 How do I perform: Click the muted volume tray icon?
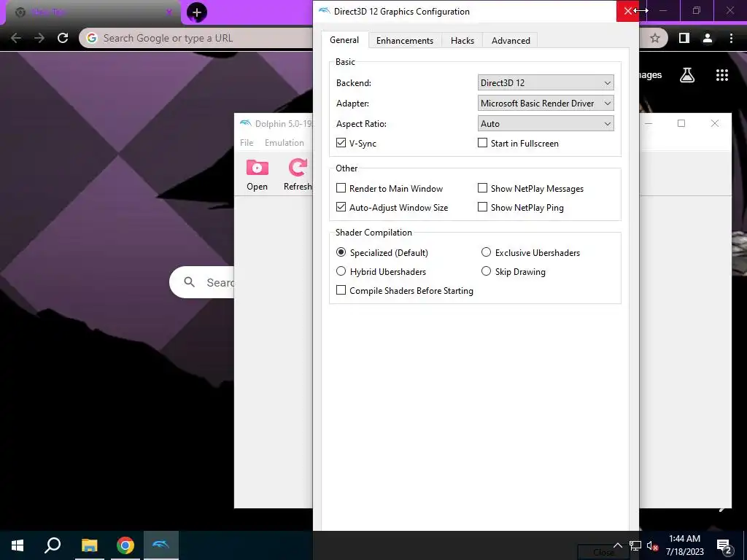click(652, 545)
